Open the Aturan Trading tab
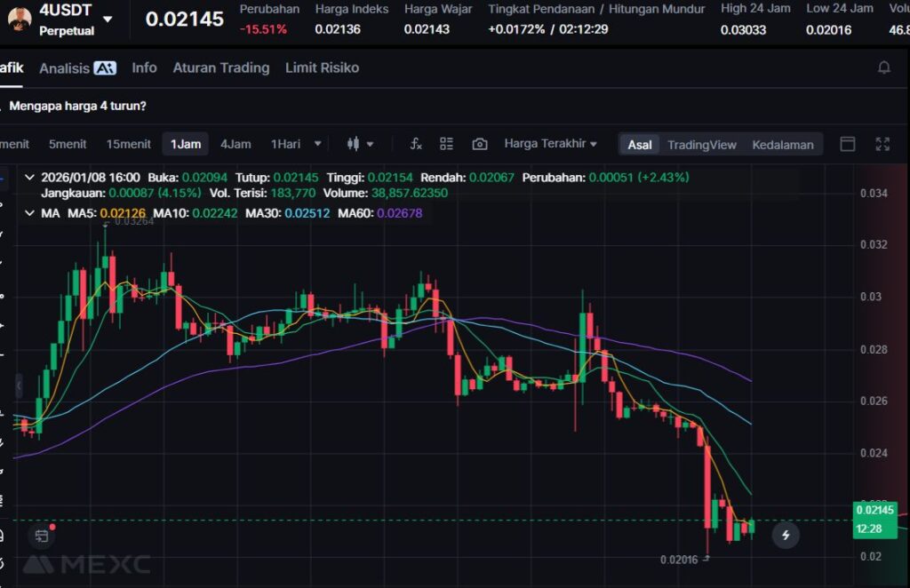This screenshot has width=910, height=588. [220, 68]
